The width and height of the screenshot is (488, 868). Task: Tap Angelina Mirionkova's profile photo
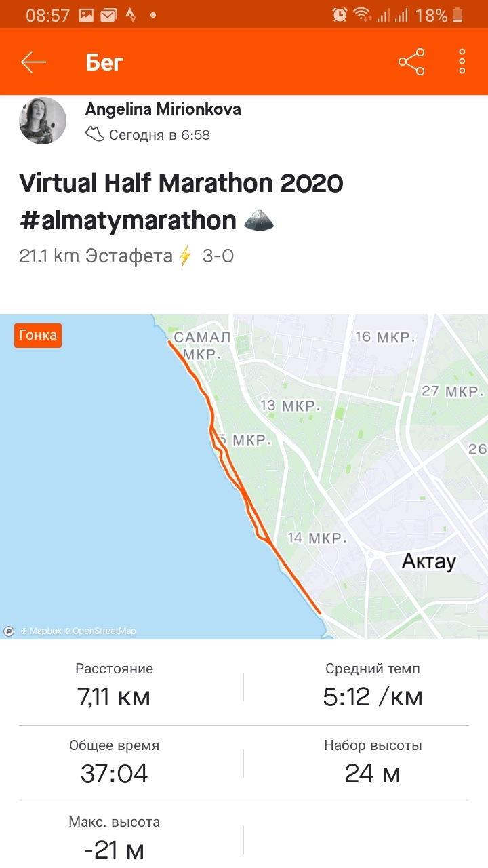pyautogui.click(x=43, y=121)
